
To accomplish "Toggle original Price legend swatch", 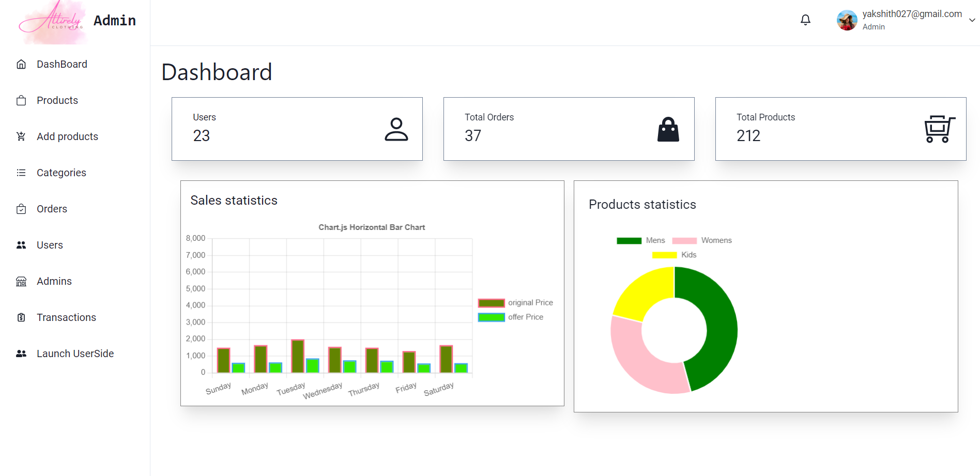I will click(492, 303).
